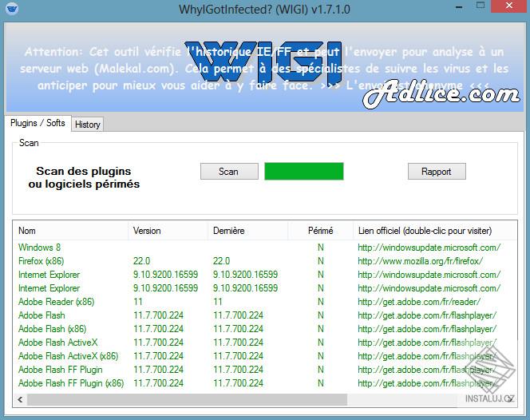This screenshot has width=530, height=420.
Task: Click the horizontal scrollbar left arrow
Action: 20,399
